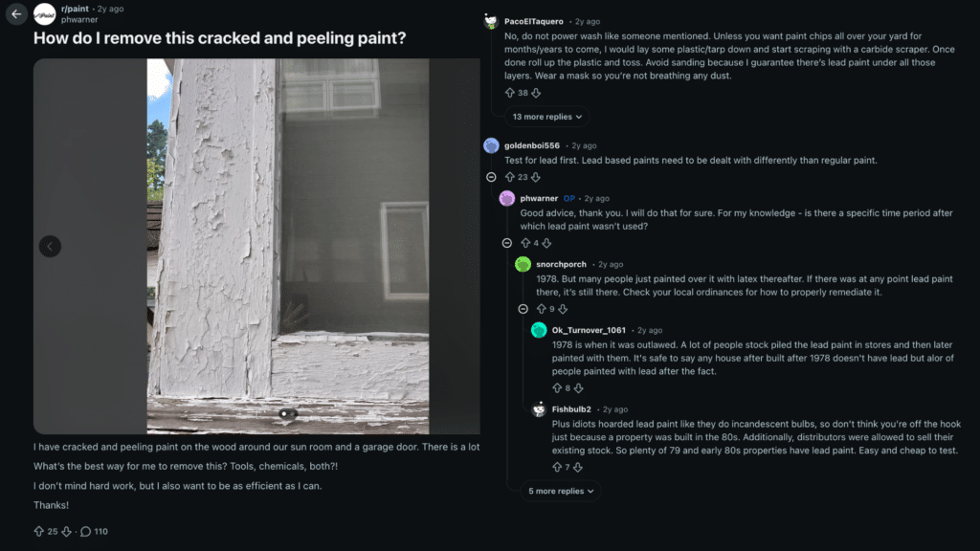Upvote PacoElTaquero's scraping advice comment
The image size is (980, 551).
point(508,92)
